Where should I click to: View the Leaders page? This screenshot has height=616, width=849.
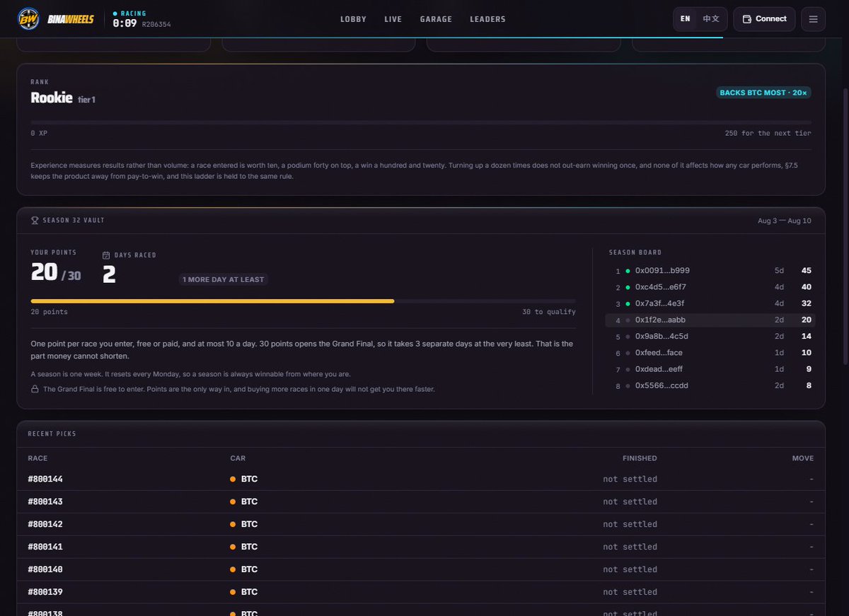click(x=487, y=19)
